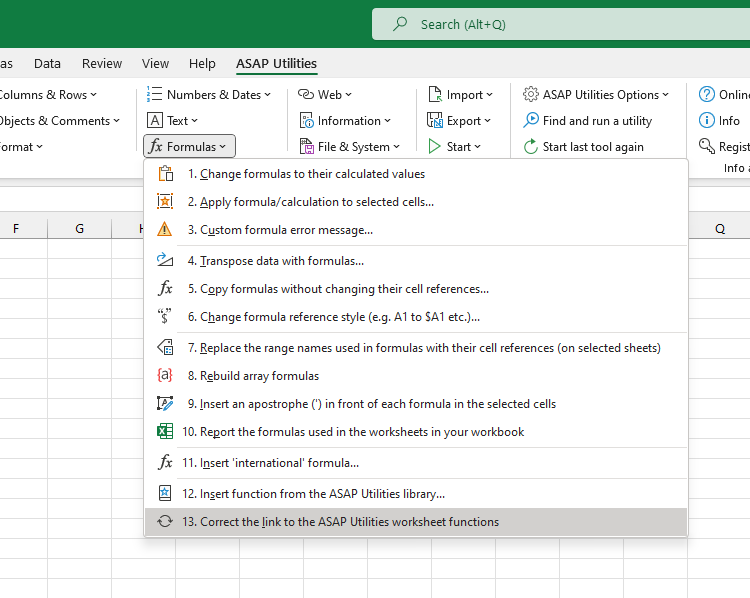Choose Copy formulas without changing cell references
This screenshot has height=598, width=750.
coord(416,288)
